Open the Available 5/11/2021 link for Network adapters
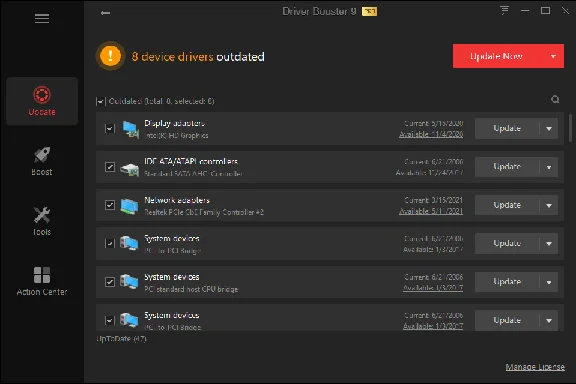 pyautogui.click(x=431, y=211)
